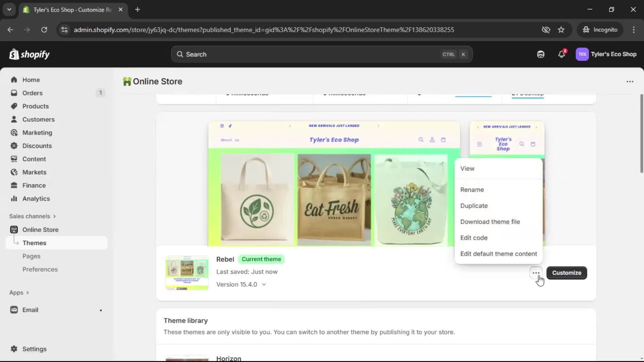The height and width of the screenshot is (362, 644).
Task: Open Email app in sidebar
Action: 30,310
